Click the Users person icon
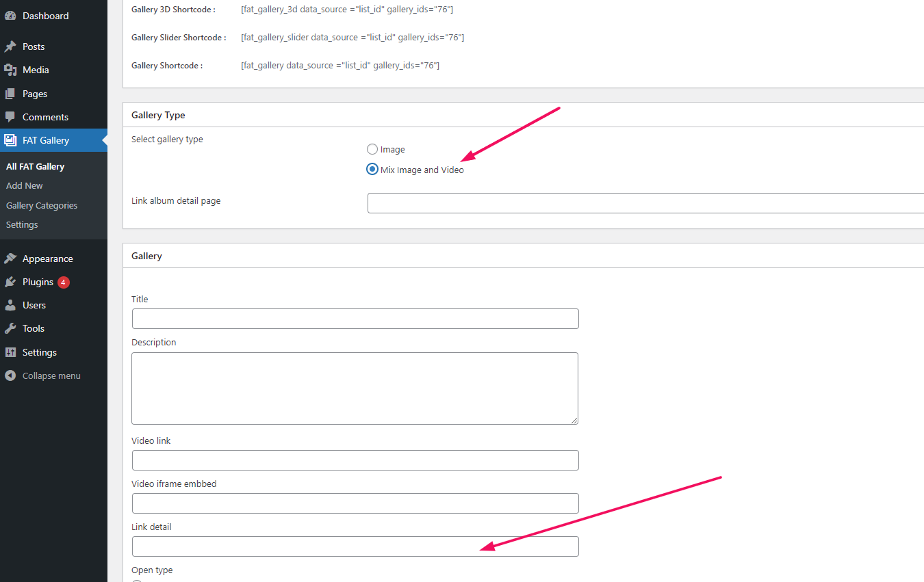This screenshot has width=924, height=582. click(10, 305)
